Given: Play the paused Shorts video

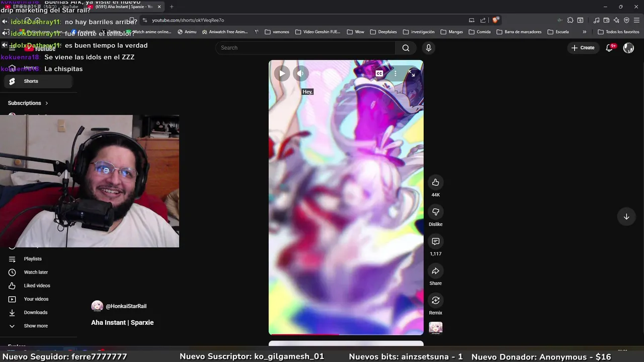Looking at the screenshot, I should pos(282,73).
